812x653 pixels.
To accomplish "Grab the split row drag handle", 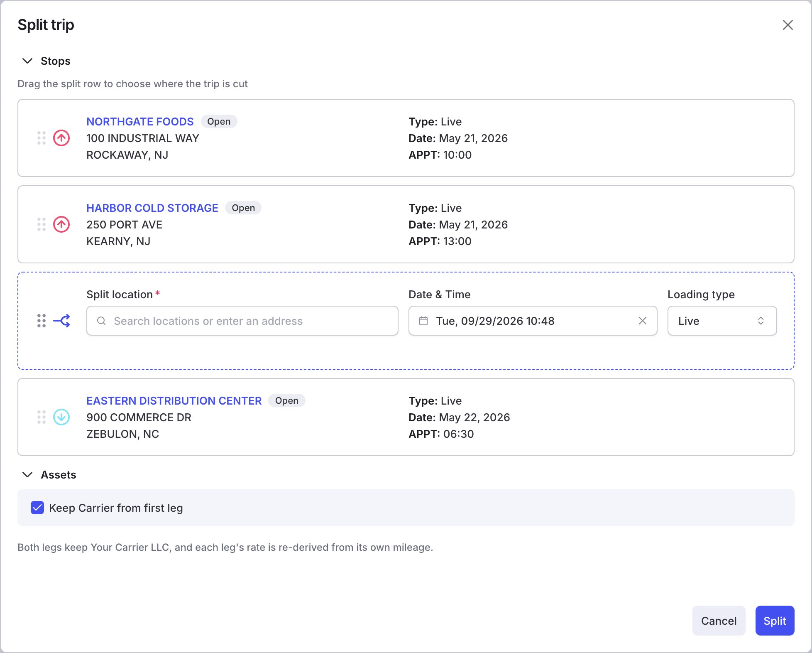I will point(42,321).
